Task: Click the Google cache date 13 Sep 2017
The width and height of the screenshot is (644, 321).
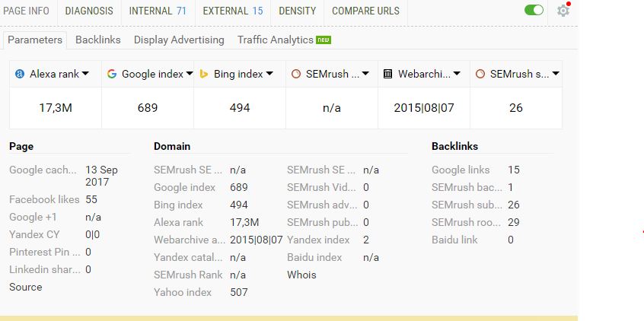Action: click(x=101, y=176)
